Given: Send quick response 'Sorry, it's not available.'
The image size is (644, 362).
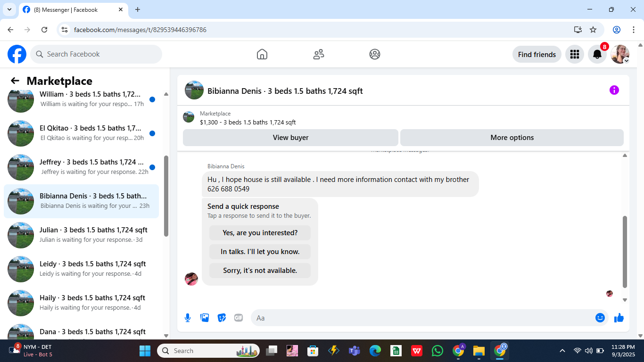Looking at the screenshot, I should pos(260,271).
